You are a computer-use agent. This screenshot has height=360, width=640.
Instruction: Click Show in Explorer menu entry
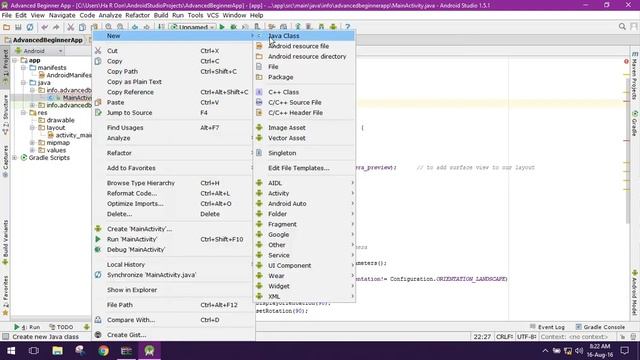tap(173, 290)
